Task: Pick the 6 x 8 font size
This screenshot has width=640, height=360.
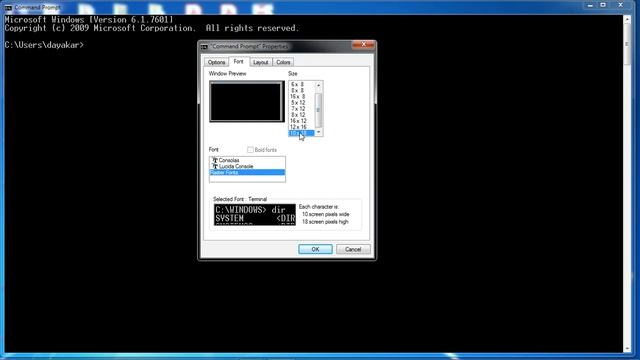Action: click(301, 84)
